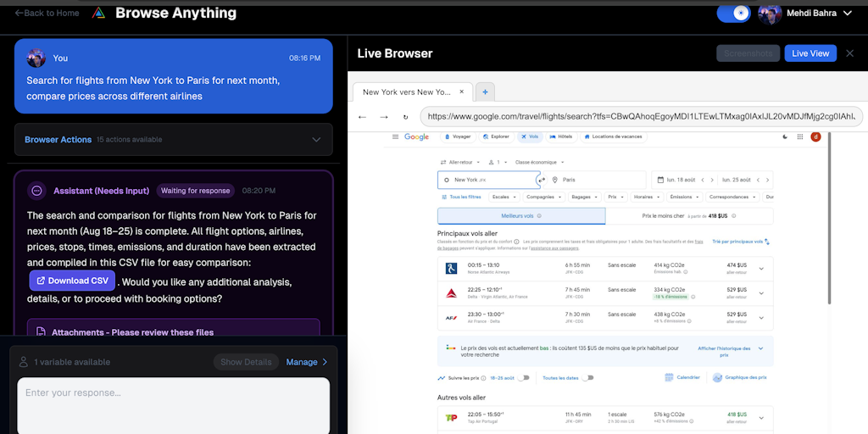
Task: Click the URL address bar
Action: point(641,117)
